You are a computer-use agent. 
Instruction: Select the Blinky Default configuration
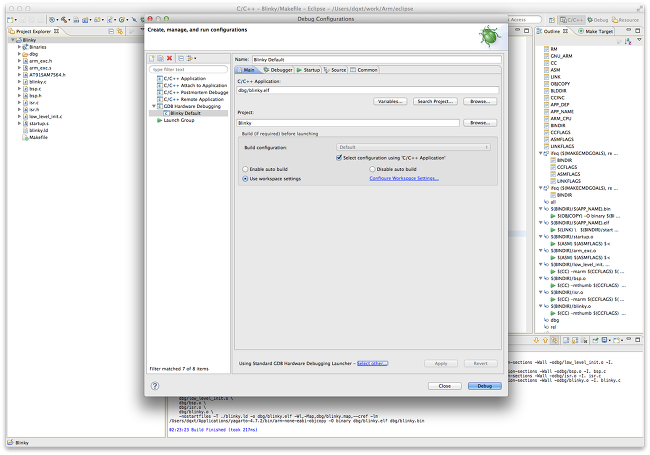(x=185, y=113)
